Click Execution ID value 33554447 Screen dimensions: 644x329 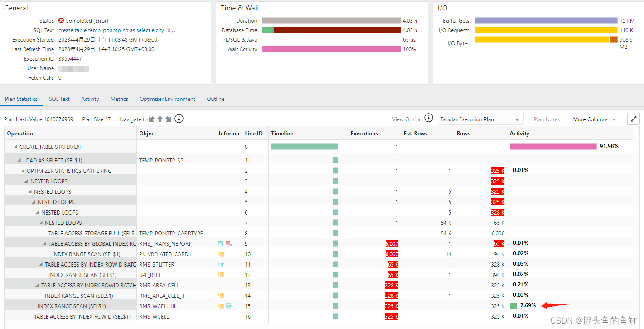[70, 58]
